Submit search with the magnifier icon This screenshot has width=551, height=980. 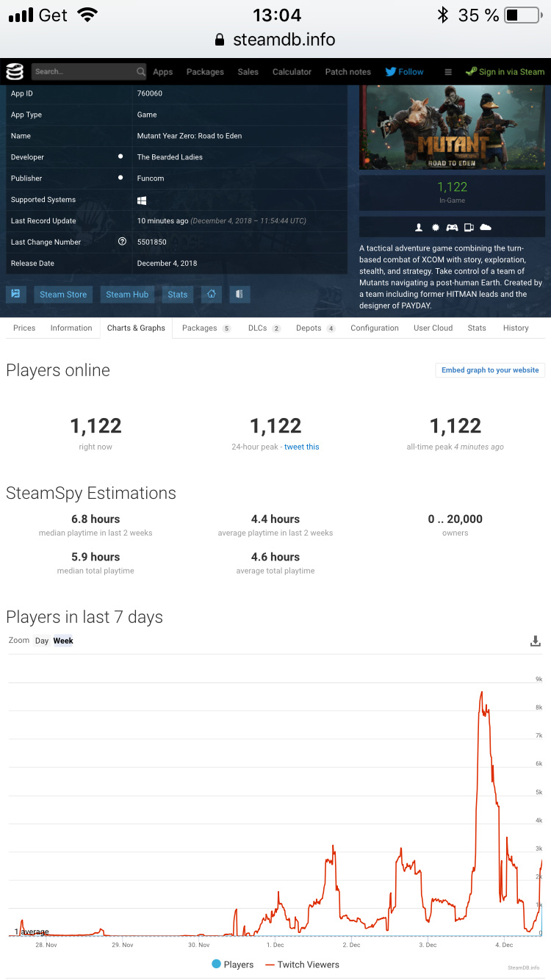141,71
